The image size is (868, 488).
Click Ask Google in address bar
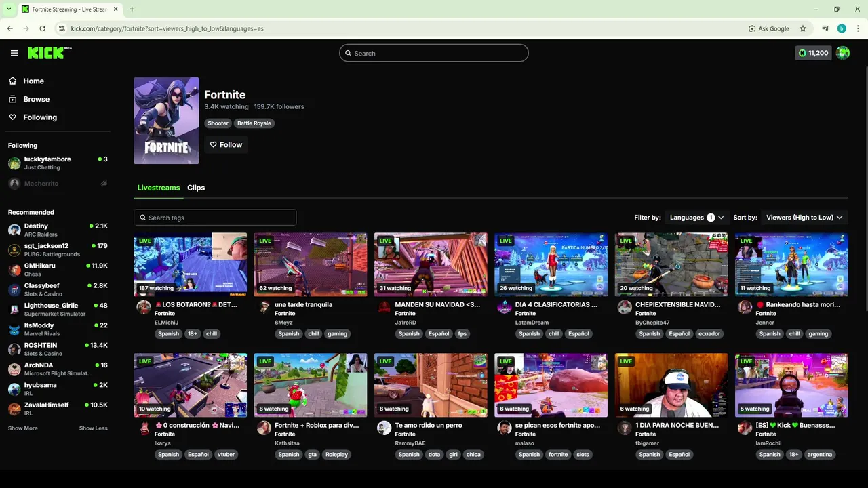tap(769, 28)
